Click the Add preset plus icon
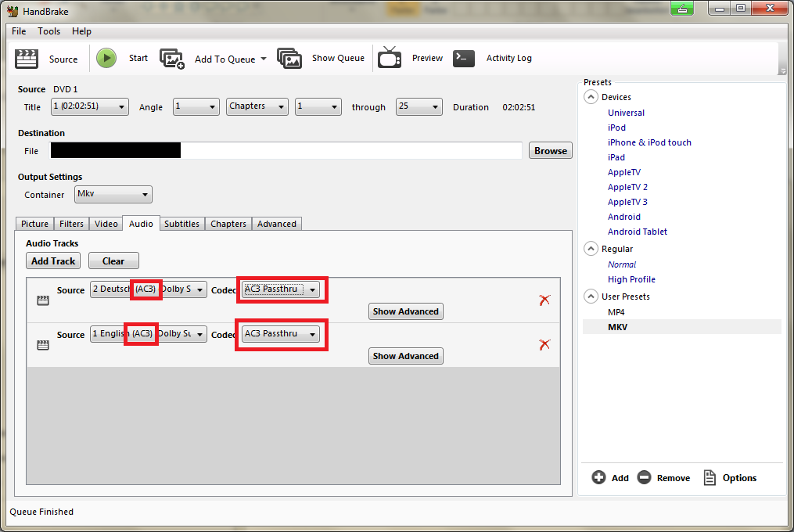Image resolution: width=794 pixels, height=532 pixels. [598, 477]
